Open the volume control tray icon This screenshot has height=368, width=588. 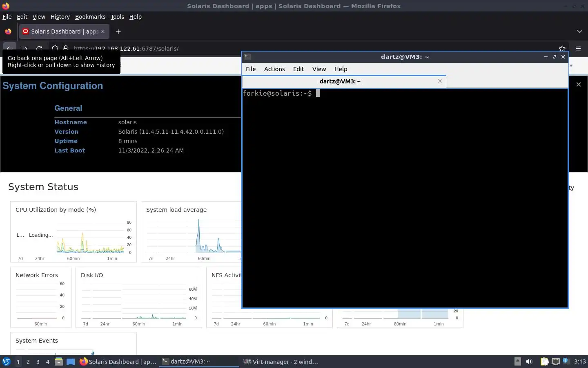pos(529,361)
